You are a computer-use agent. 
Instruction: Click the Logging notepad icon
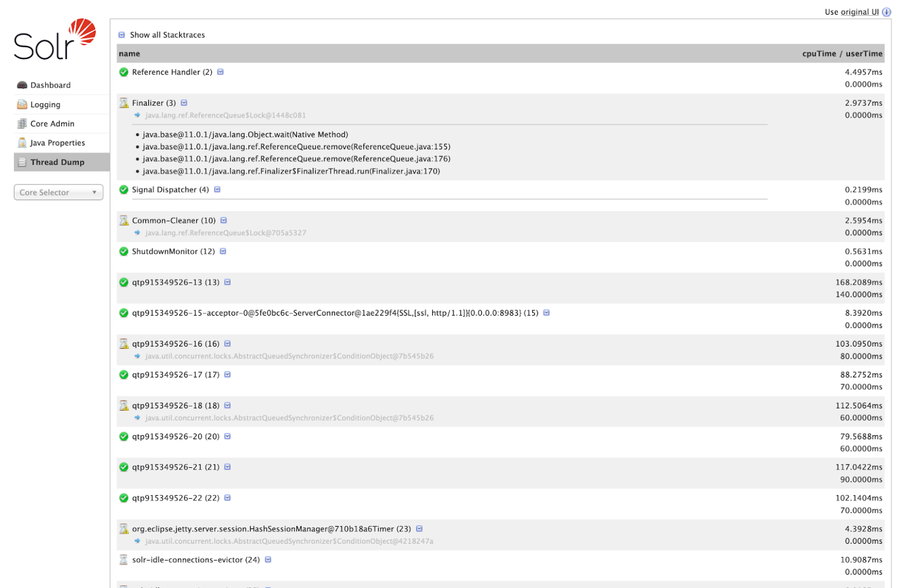[x=22, y=104]
